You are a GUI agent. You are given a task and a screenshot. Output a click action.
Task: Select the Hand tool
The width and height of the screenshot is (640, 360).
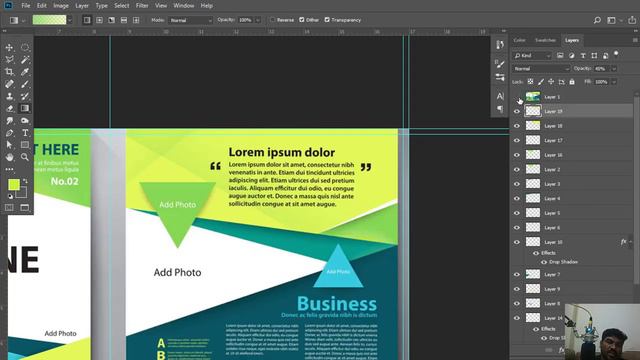pos(9,157)
